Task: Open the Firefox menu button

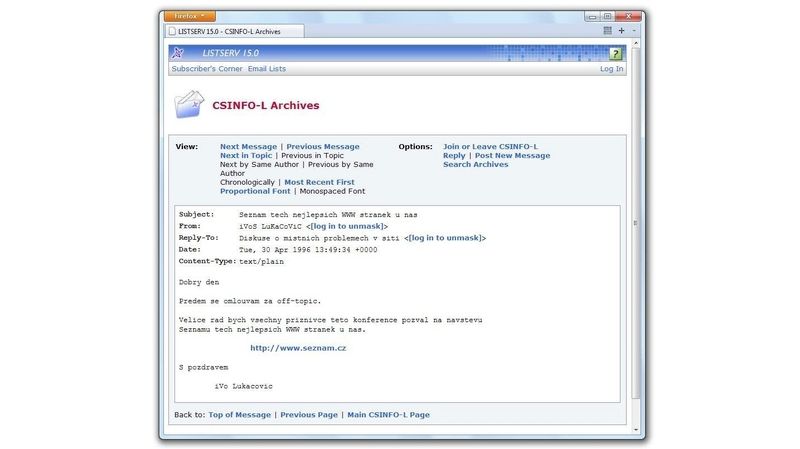Action: coord(188,16)
